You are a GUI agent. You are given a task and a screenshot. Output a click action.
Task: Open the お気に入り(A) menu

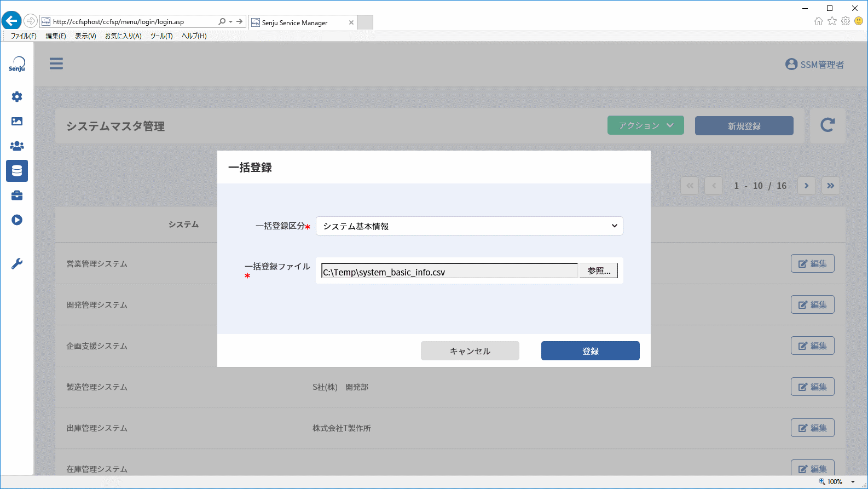pyautogui.click(x=123, y=36)
